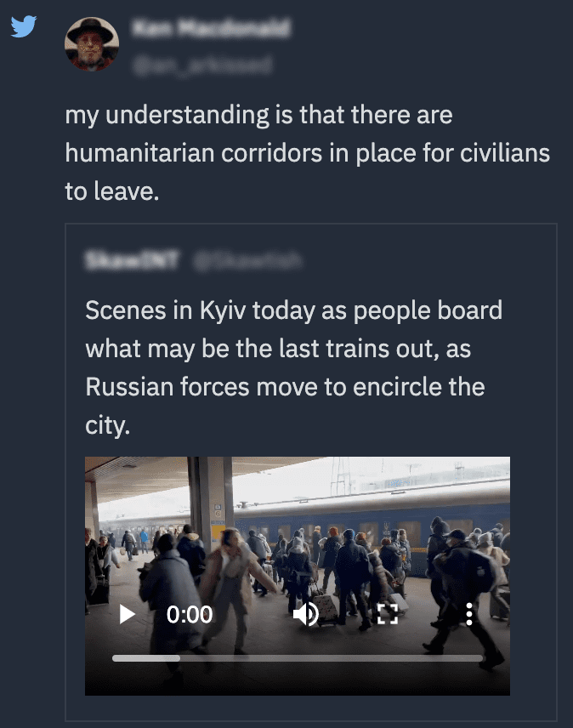Open the video's three-dot more options menu
573x728 pixels.
(469, 614)
